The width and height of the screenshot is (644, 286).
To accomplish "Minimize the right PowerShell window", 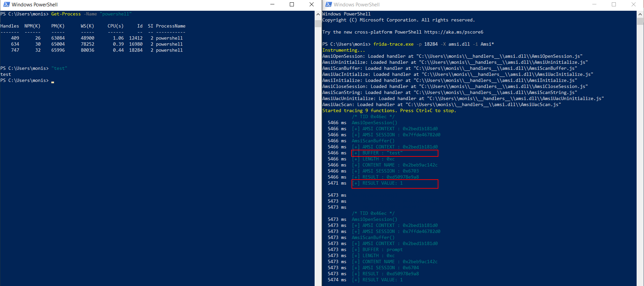I will point(594,4).
